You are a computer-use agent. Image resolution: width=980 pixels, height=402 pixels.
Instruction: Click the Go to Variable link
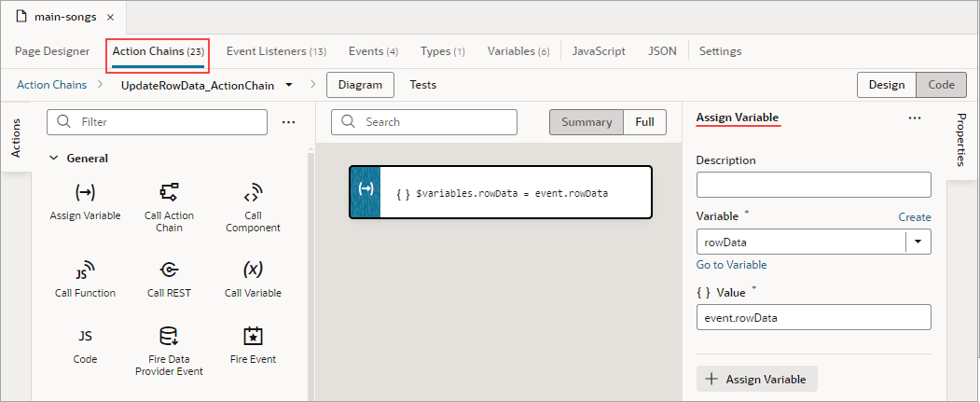(731, 265)
